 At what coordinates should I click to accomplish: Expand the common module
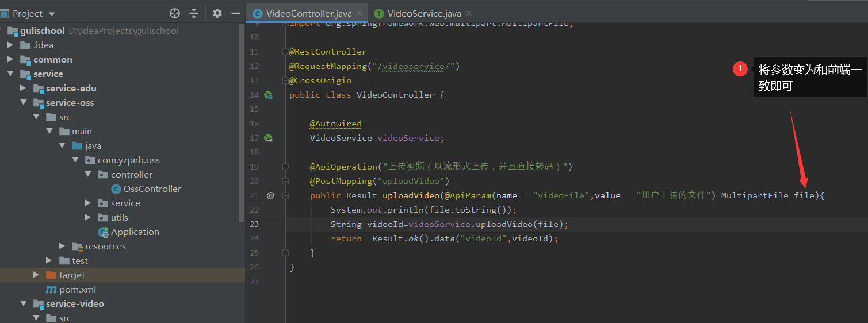pyautogui.click(x=10, y=59)
